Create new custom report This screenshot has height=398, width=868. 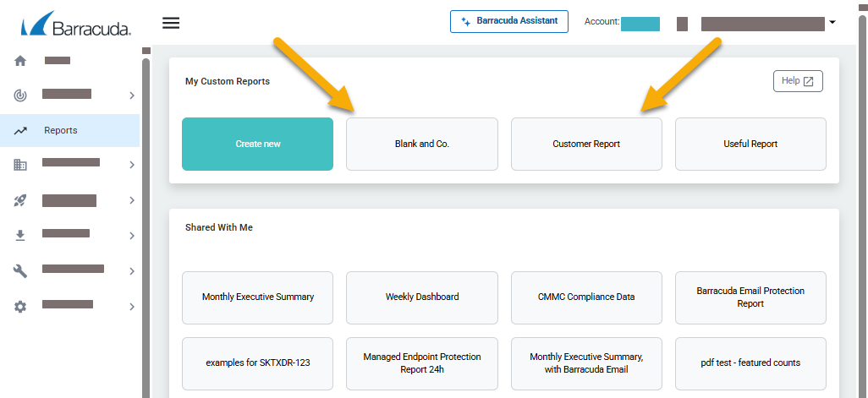(x=257, y=144)
